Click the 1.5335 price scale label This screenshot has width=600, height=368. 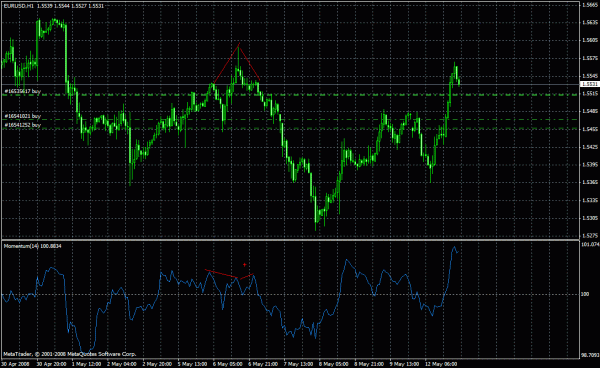point(590,200)
